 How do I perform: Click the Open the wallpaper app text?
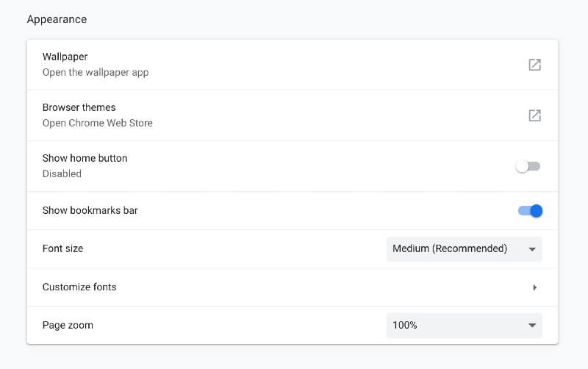click(96, 72)
